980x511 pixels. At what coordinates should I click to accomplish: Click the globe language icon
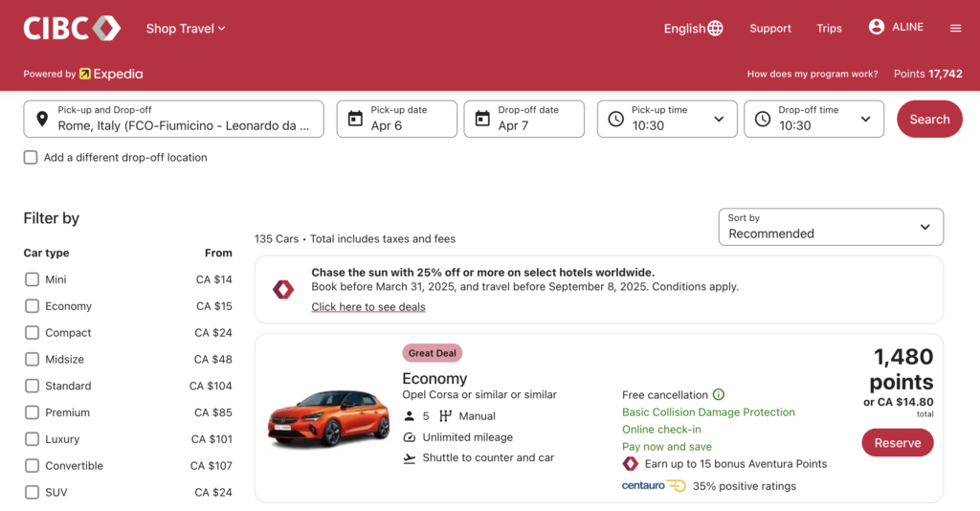pyautogui.click(x=716, y=28)
